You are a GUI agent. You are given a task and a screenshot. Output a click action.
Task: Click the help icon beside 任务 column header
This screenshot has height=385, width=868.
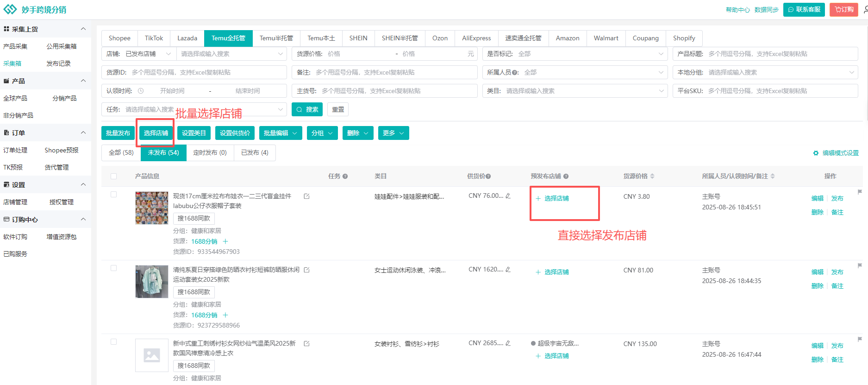[345, 177]
